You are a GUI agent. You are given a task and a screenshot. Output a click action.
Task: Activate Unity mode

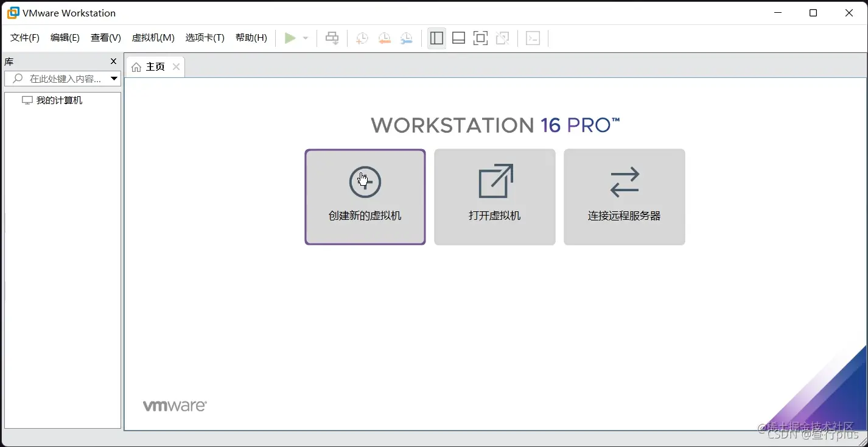pos(502,37)
